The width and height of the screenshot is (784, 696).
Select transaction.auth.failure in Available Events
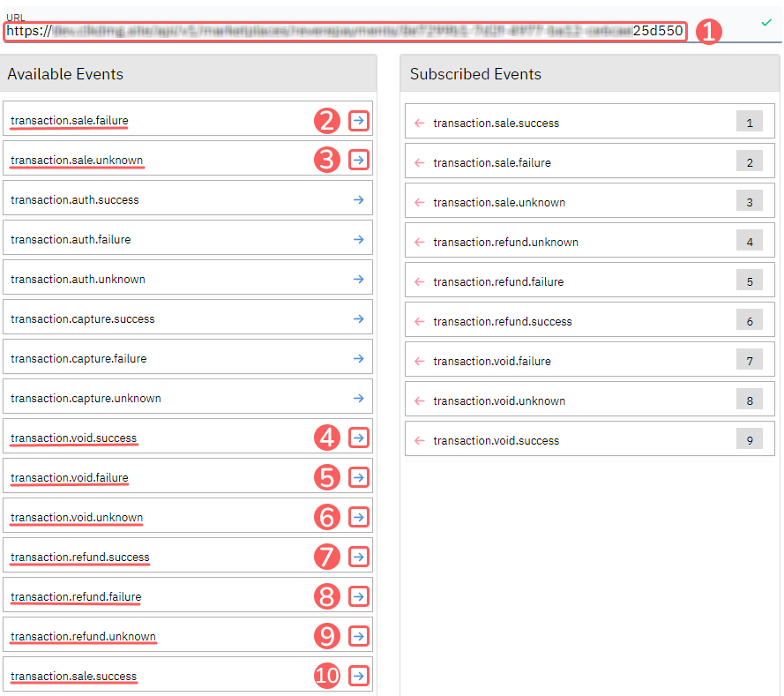click(71, 240)
